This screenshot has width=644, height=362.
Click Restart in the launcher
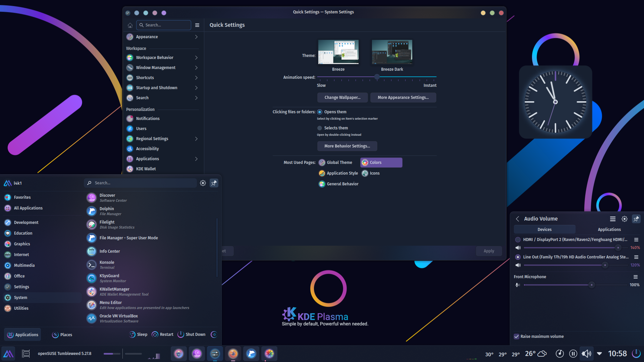(163, 335)
